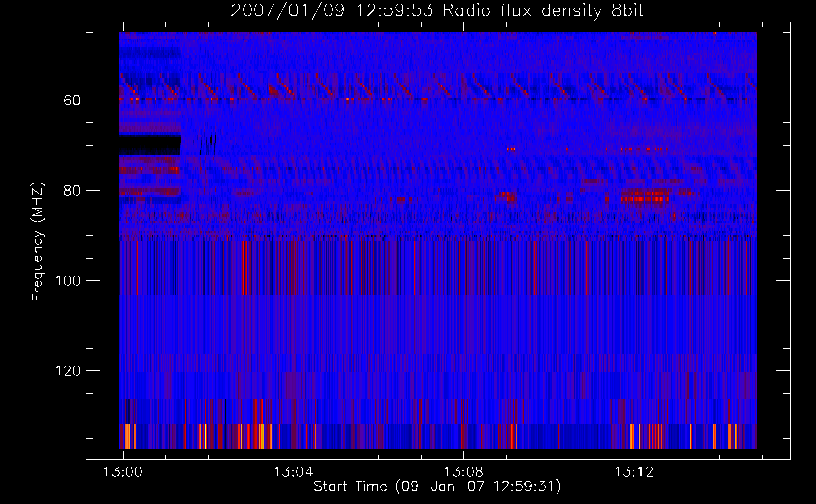Click the 13:12 time tick label
The image size is (816, 504).
[x=633, y=472]
